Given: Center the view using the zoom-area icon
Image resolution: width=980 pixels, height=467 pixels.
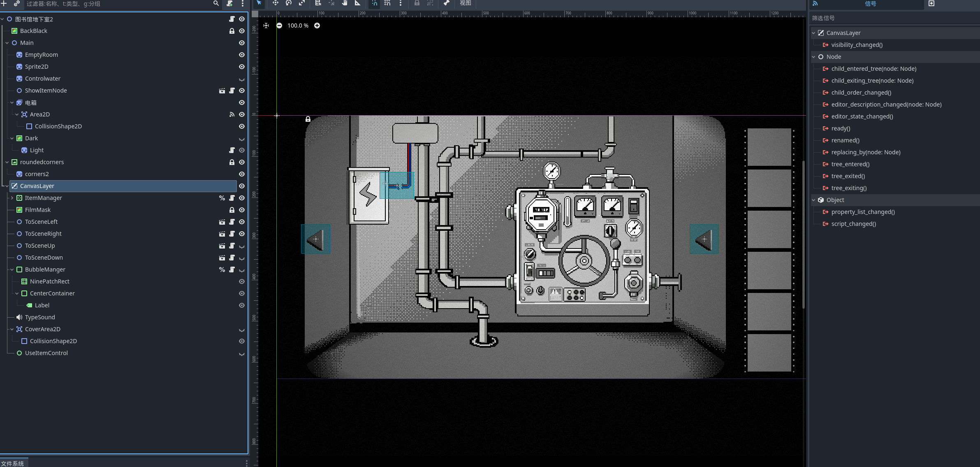Looking at the screenshot, I should (x=266, y=26).
